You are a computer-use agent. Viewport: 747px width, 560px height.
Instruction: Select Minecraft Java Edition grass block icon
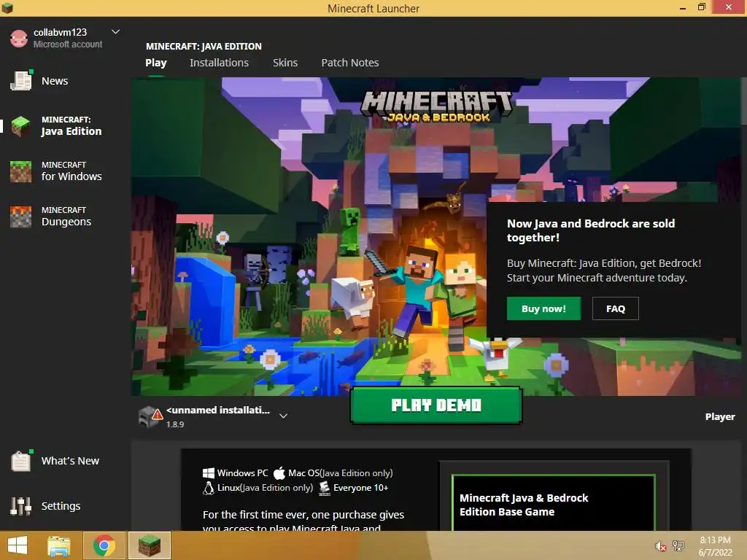point(21,125)
